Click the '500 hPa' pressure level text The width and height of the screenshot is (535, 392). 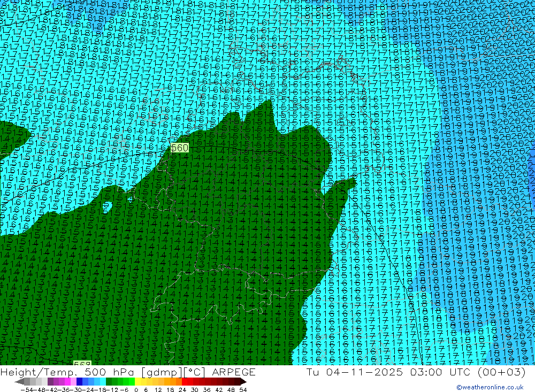(110, 372)
